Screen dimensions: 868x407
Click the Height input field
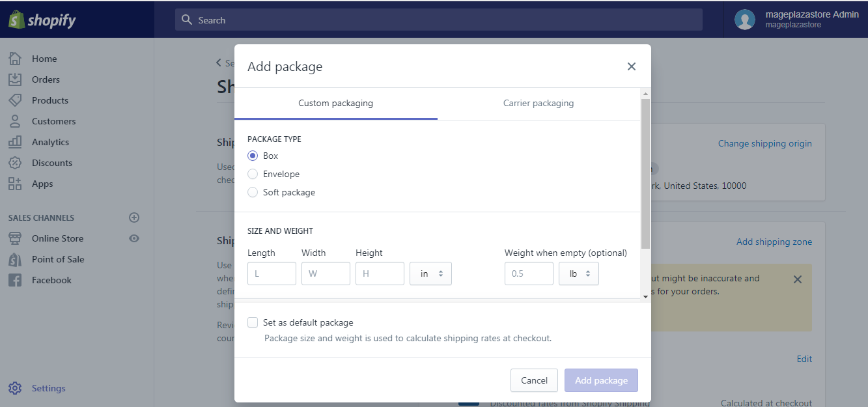click(380, 274)
